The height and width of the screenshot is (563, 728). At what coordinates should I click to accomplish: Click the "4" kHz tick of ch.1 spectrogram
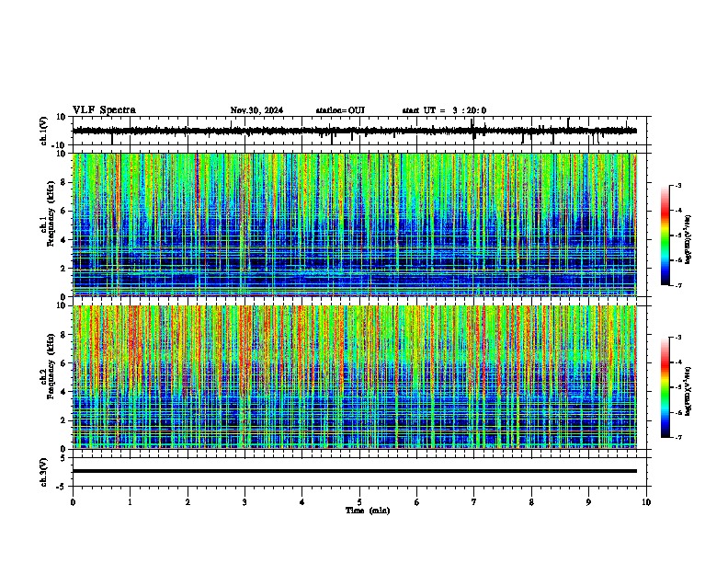[63, 240]
